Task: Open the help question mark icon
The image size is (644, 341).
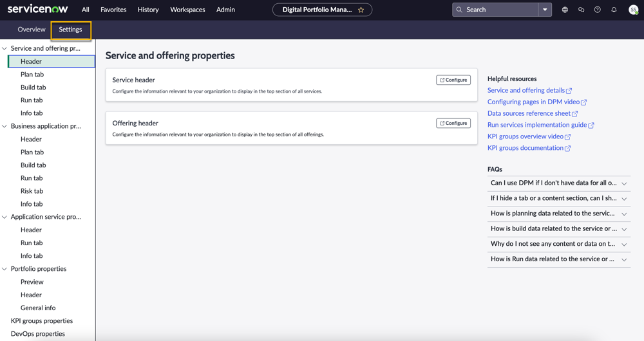Action: tap(598, 10)
